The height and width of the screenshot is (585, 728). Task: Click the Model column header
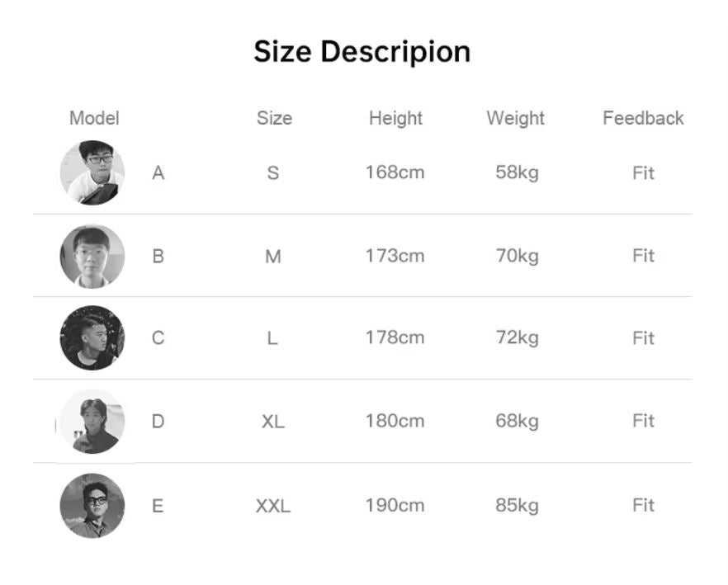pos(94,118)
